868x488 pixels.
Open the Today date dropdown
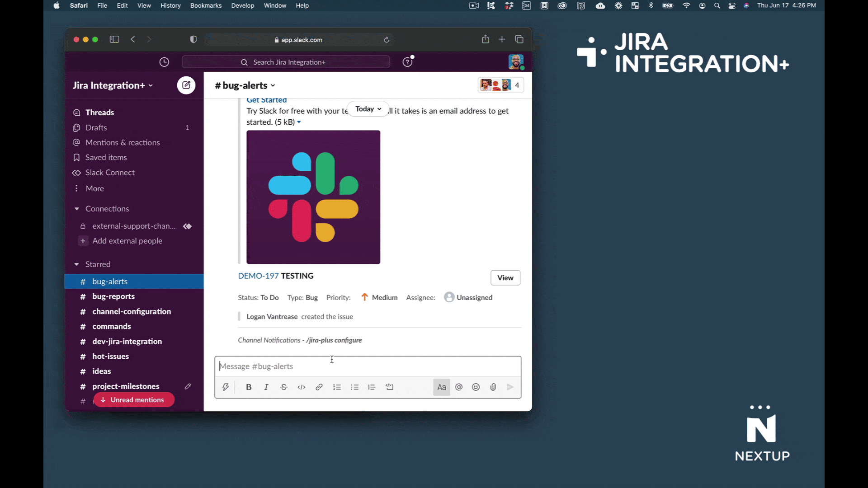click(368, 109)
